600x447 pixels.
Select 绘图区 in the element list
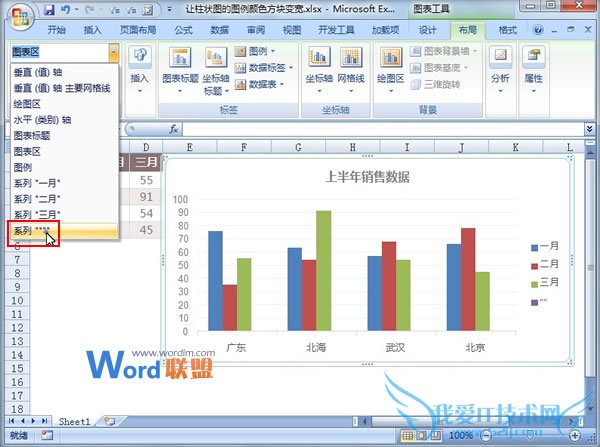(x=64, y=104)
